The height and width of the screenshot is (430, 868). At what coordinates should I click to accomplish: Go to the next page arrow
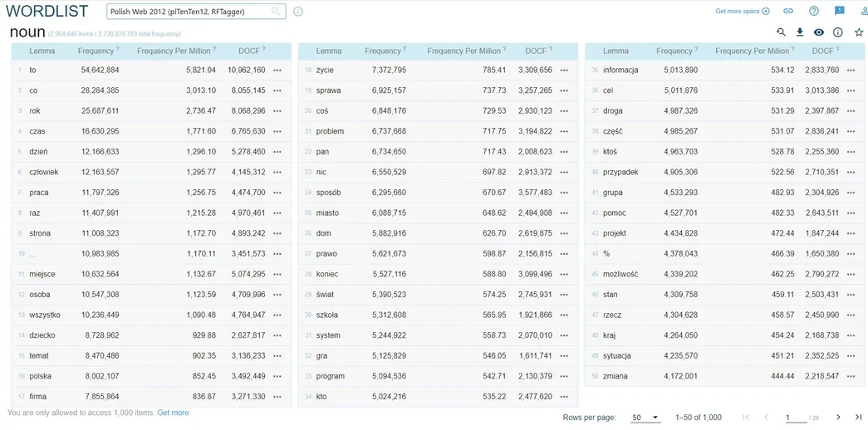click(x=839, y=418)
